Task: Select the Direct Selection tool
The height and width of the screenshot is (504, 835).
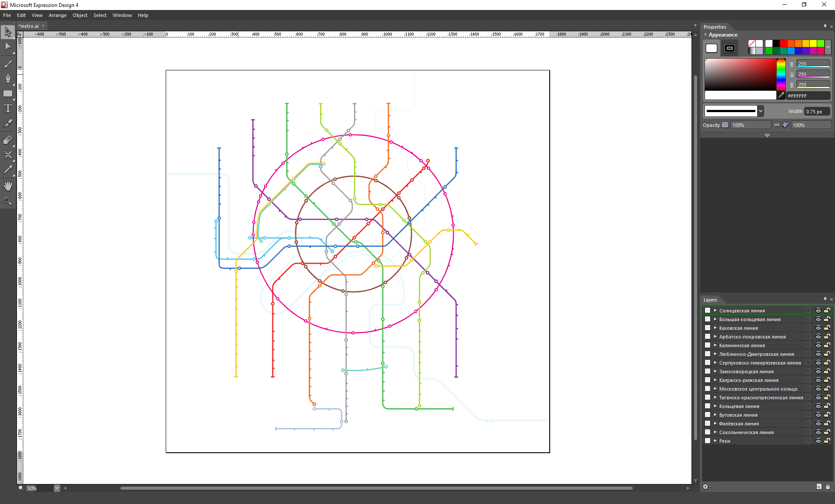Action: pyautogui.click(x=8, y=47)
